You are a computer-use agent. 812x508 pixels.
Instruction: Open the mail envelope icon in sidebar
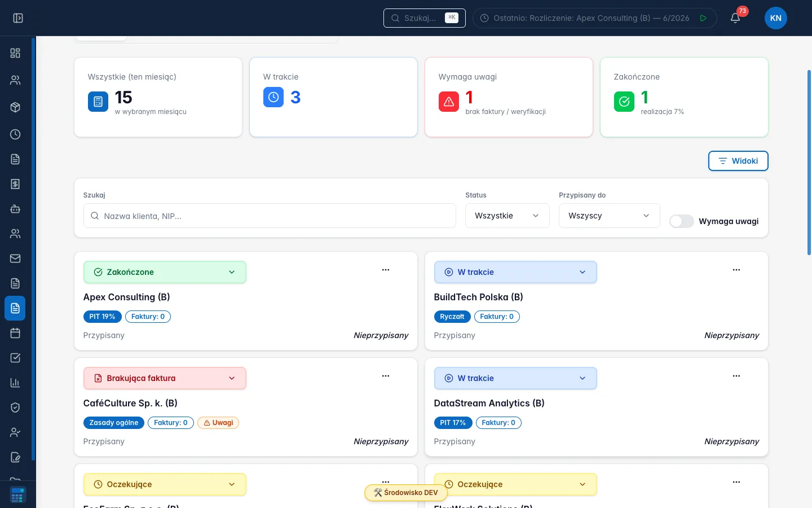coord(15,259)
